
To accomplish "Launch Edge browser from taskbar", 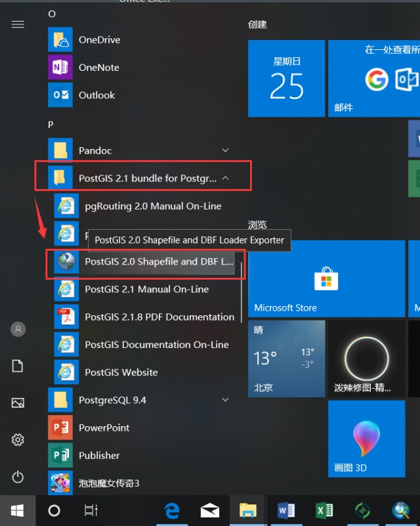I will point(172,511).
